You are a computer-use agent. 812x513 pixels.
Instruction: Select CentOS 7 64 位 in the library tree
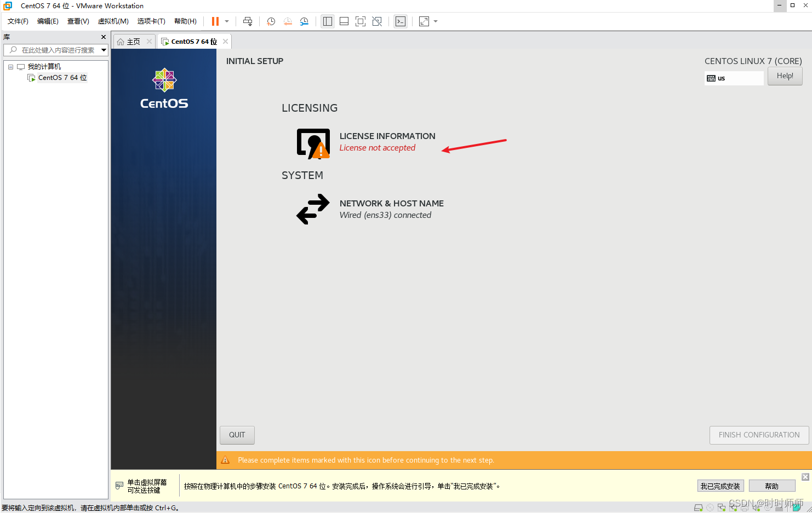(62, 78)
